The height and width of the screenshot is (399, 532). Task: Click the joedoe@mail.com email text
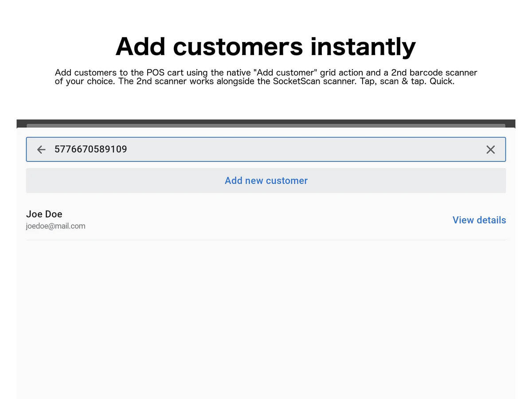(56, 226)
